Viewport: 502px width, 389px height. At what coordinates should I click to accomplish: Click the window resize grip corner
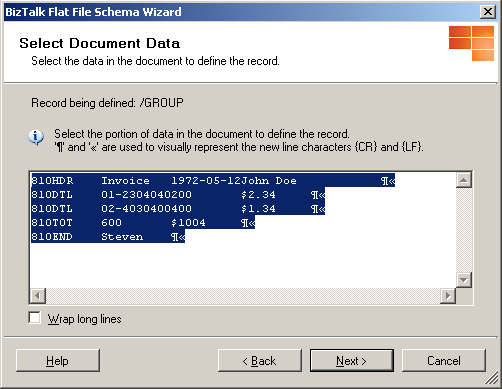click(x=491, y=378)
